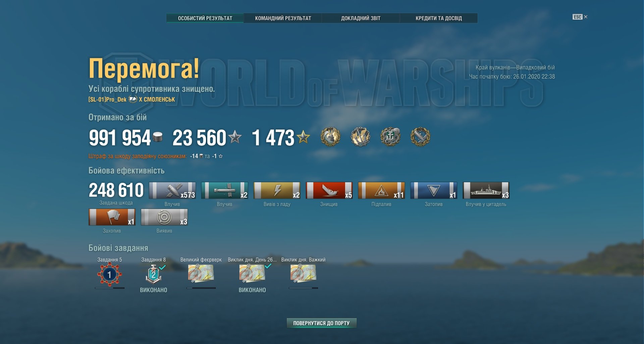
Task: Click the Затопив flooding ribbon
Action: pos(434,190)
